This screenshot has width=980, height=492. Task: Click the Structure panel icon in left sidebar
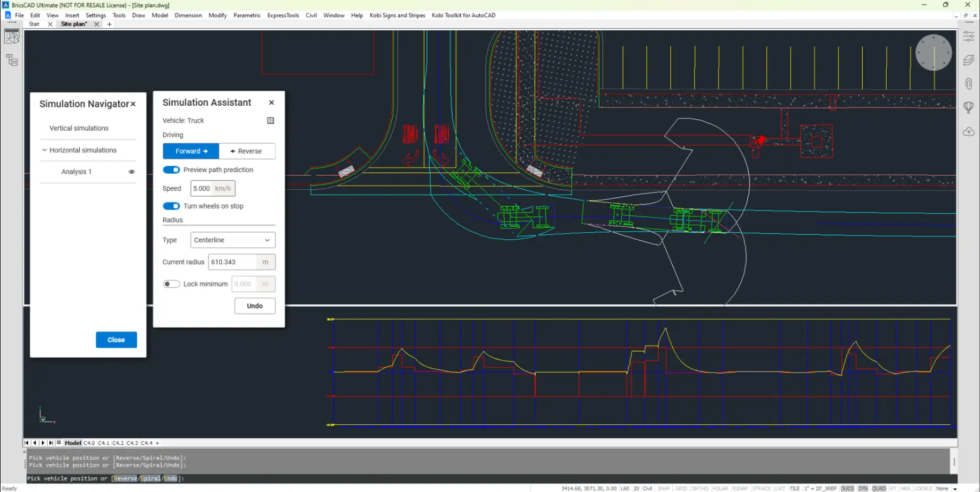point(11,60)
